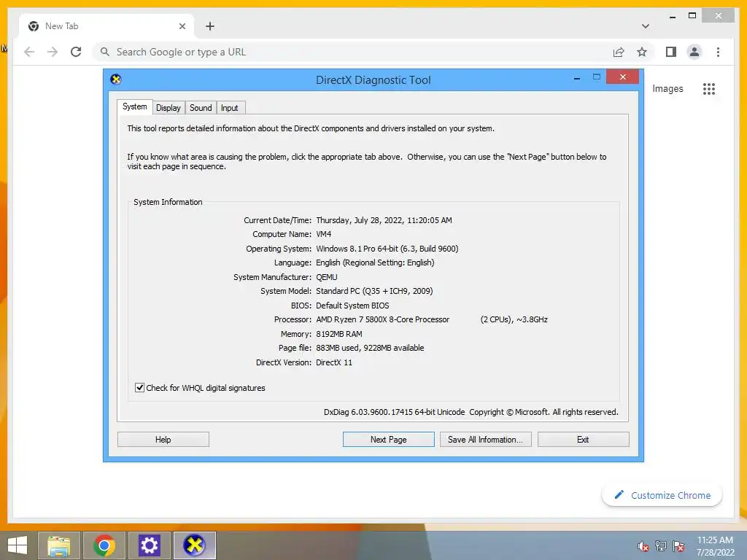Viewport: 747px width, 560px height.
Task: Open the gear settings app in taskbar
Action: pyautogui.click(x=149, y=545)
